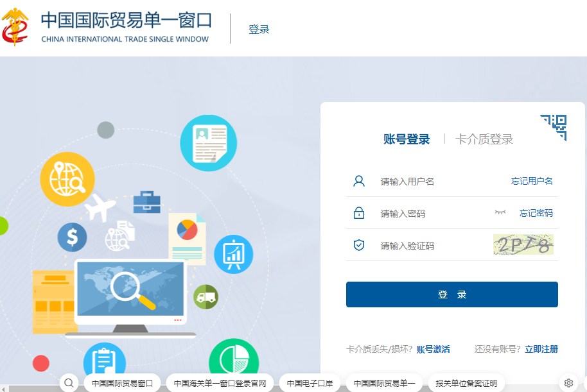The width and height of the screenshot is (587, 392).
Task: Focus the 请输入用户名 input field
Action: click(437, 182)
